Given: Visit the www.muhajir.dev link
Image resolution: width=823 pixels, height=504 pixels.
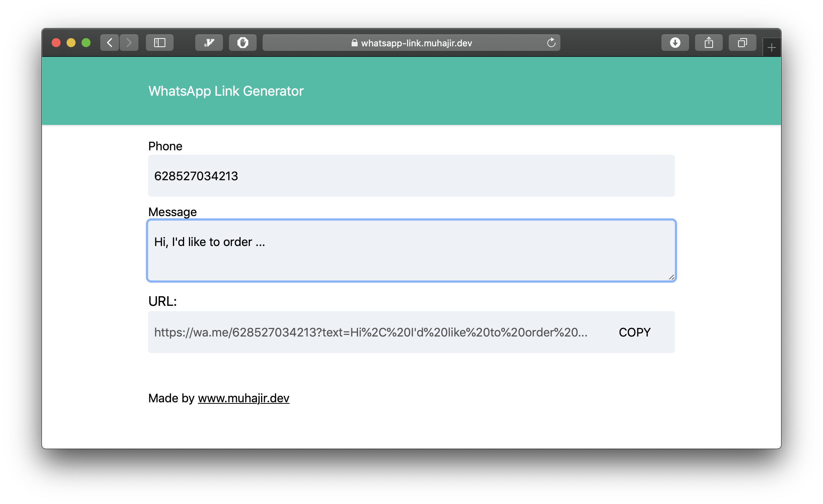Looking at the screenshot, I should 244,398.
